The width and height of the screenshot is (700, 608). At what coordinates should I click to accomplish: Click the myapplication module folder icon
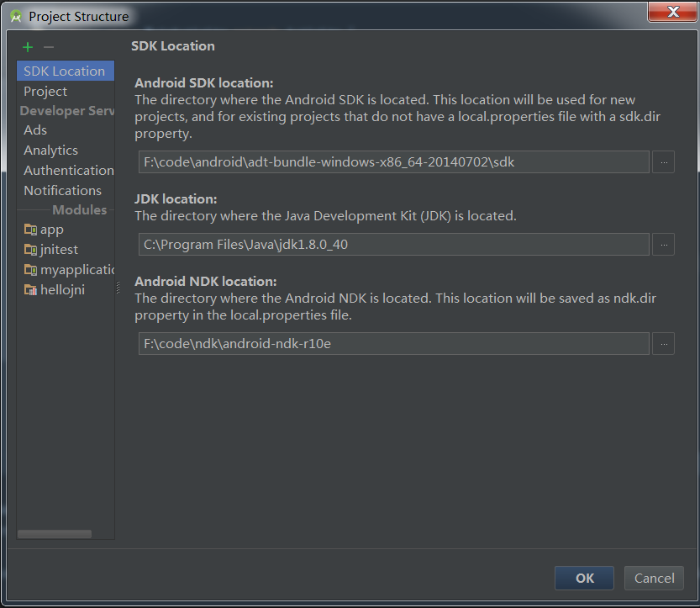tap(30, 270)
